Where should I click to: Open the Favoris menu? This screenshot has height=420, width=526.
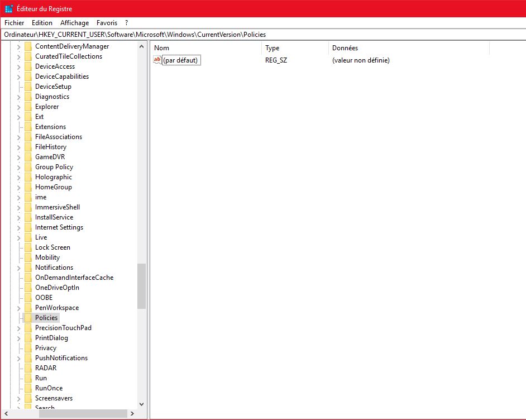[x=107, y=23]
